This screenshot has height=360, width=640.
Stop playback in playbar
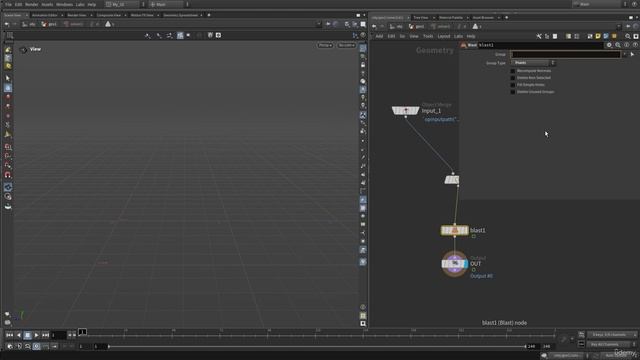click(x=27, y=335)
